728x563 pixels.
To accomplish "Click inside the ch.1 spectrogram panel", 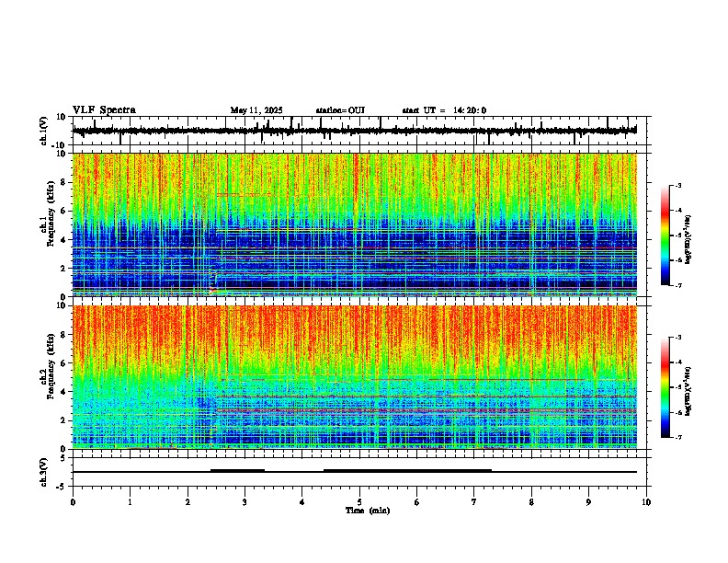I will point(354,224).
